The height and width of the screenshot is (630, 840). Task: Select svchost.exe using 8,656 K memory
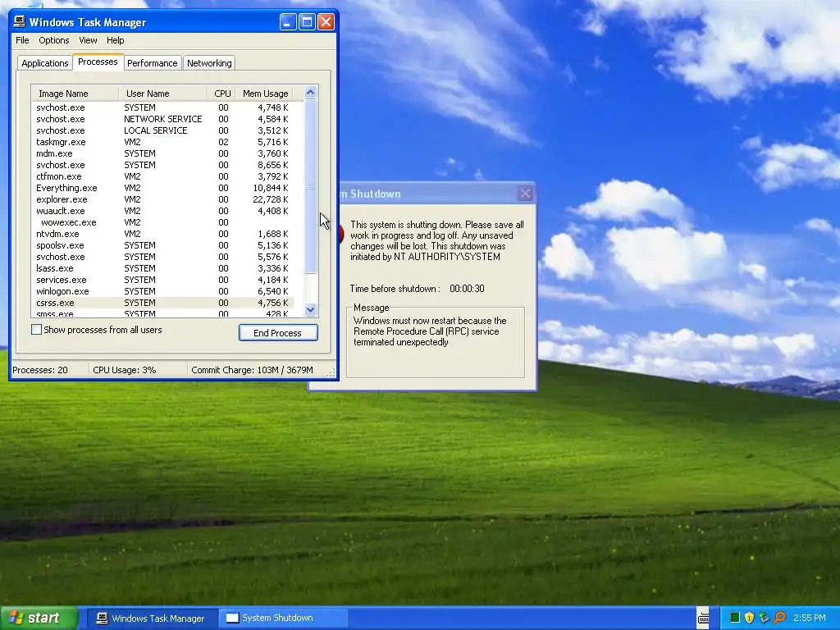tap(162, 165)
